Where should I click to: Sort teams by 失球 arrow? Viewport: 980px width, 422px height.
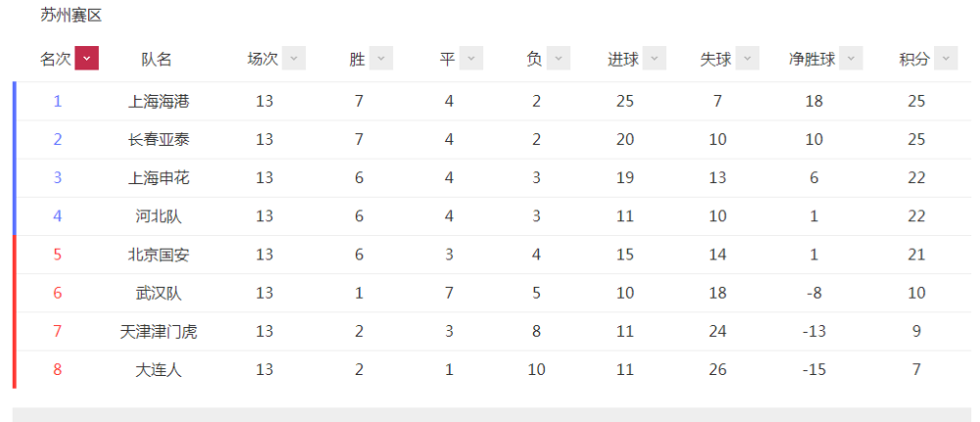[748, 59]
